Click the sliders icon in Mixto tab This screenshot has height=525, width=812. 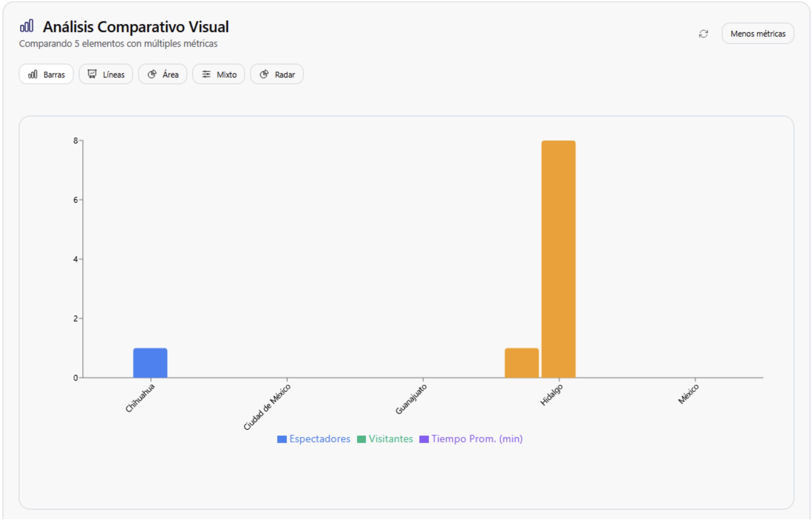point(206,74)
